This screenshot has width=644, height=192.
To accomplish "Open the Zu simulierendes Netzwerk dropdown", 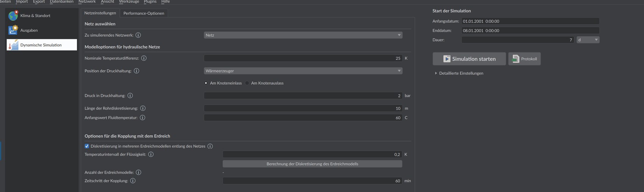I will click(x=303, y=35).
